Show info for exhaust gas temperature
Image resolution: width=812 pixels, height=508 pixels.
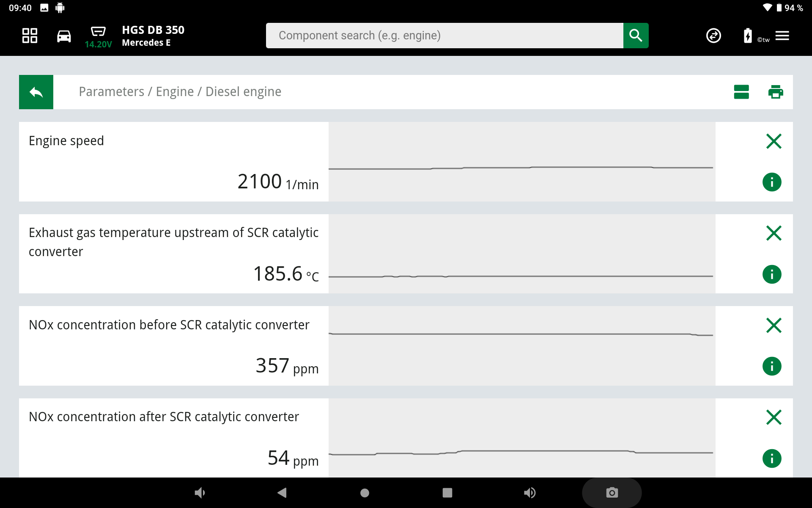pyautogui.click(x=772, y=274)
